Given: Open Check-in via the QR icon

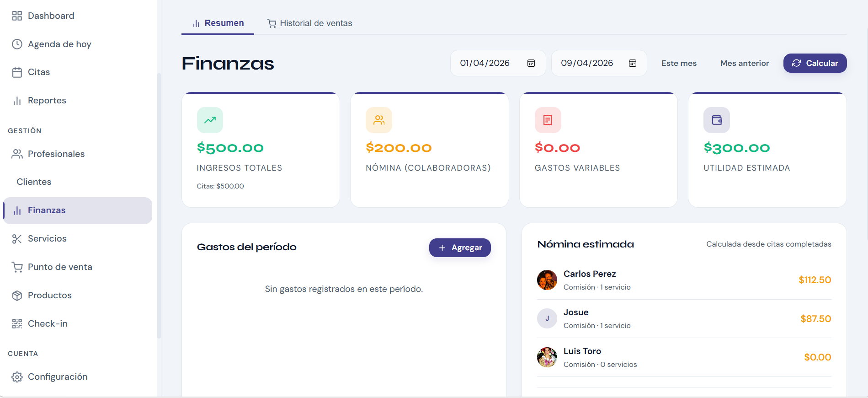Looking at the screenshot, I should (17, 323).
